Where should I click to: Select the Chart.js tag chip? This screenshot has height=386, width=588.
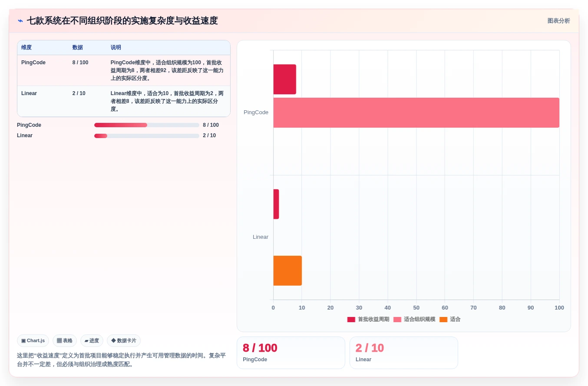point(33,341)
